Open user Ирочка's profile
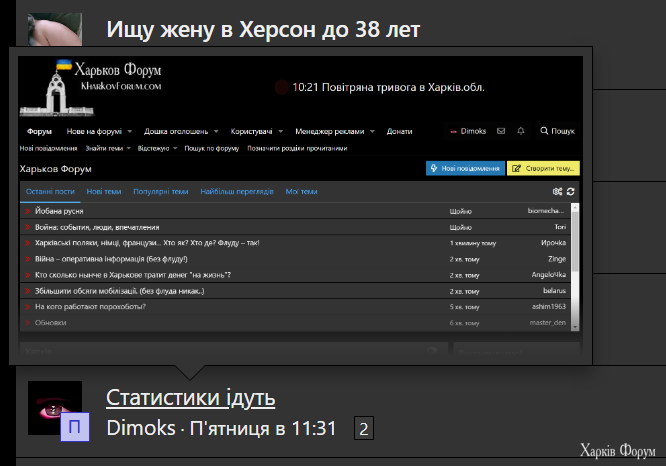The image size is (666, 466). pos(553,243)
